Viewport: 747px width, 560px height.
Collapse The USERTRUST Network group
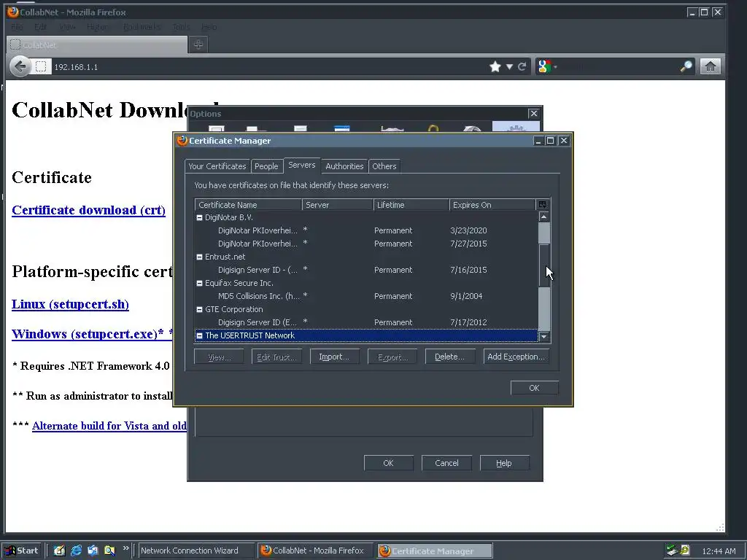(x=200, y=335)
